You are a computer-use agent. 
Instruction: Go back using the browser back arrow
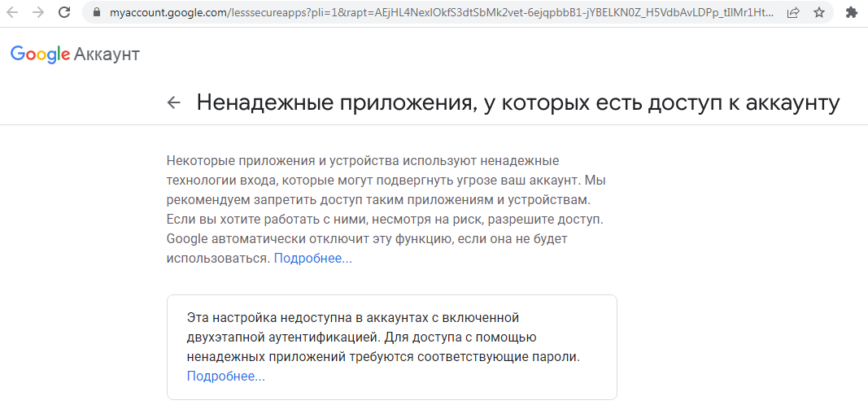tap(11, 12)
